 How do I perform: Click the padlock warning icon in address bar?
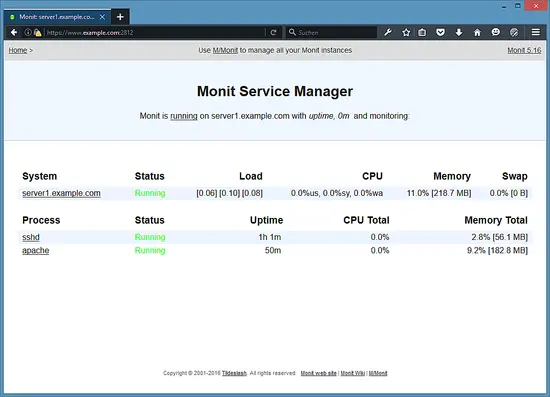coord(38,33)
